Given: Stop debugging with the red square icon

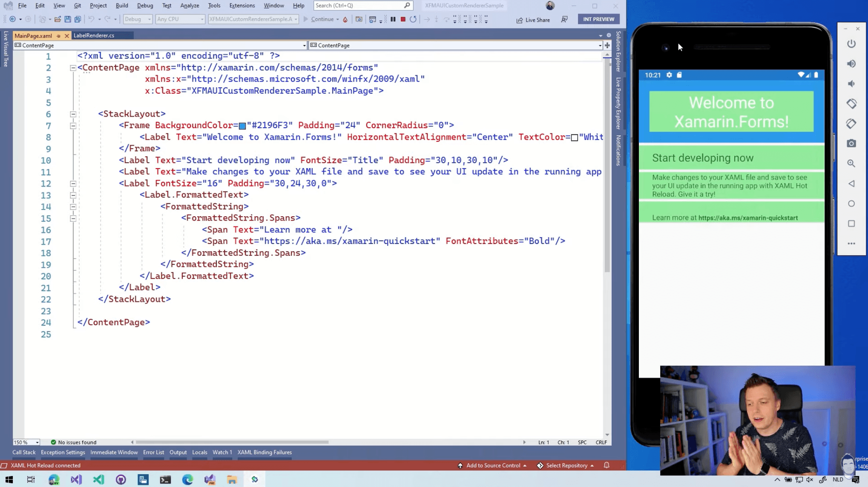Looking at the screenshot, I should tap(403, 19).
